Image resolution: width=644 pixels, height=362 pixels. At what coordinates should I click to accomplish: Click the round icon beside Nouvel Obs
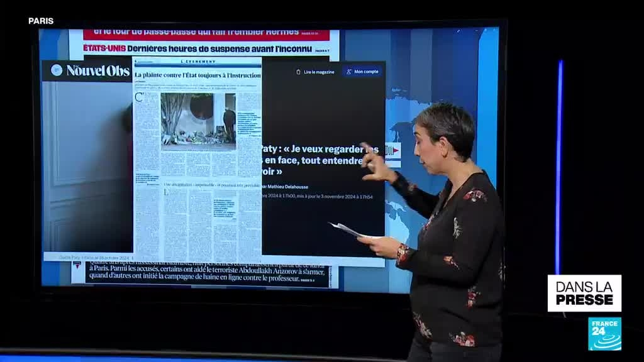coord(56,70)
